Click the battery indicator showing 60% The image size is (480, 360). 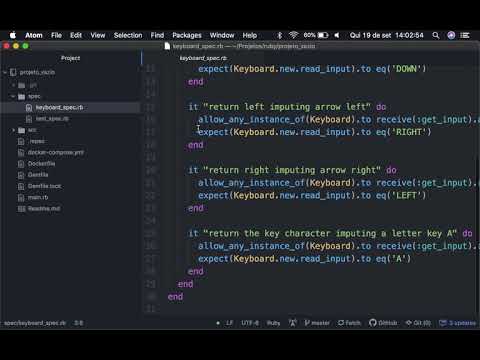coord(316,35)
